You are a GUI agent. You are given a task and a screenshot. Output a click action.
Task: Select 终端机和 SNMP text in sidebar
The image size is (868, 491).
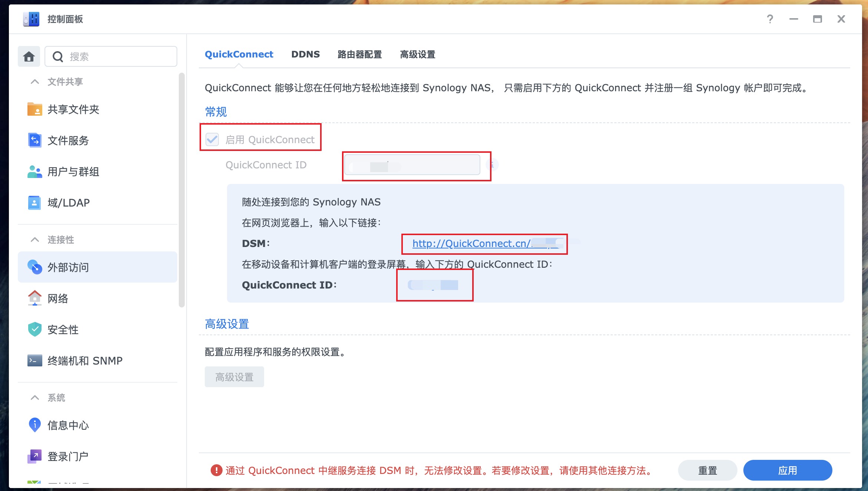85,360
